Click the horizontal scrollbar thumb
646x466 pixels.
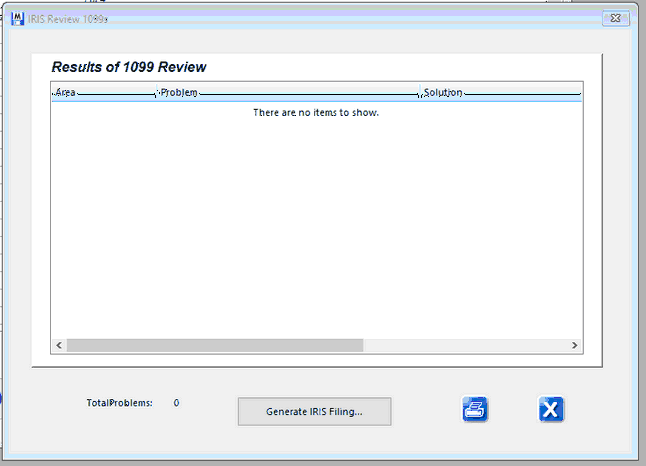(x=215, y=345)
